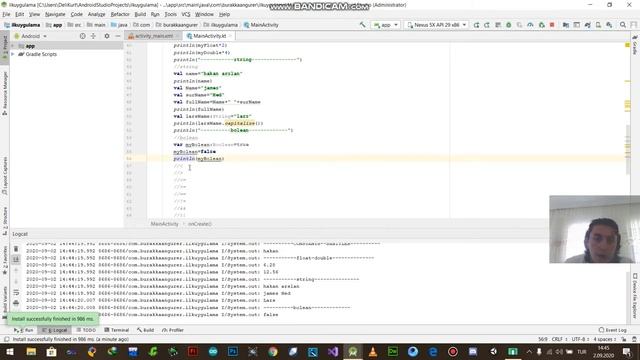Toggle the Layout Captures side tab
640x360 pixels.
coord(5,176)
